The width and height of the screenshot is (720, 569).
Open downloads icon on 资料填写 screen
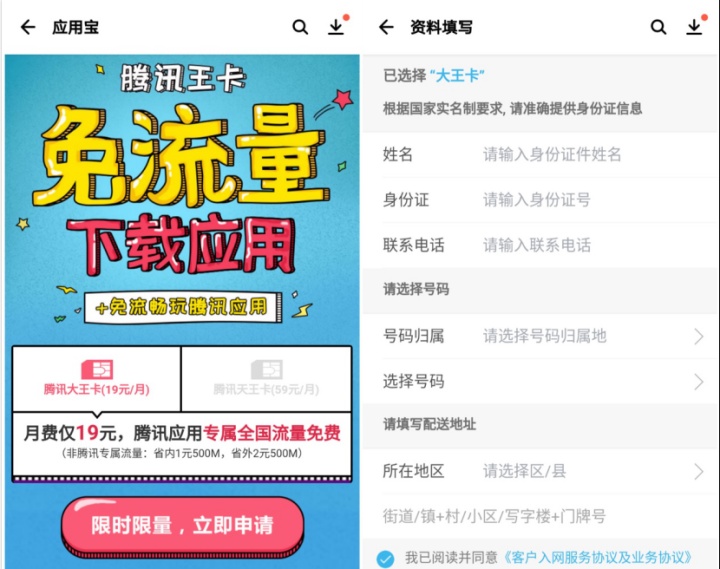694,27
